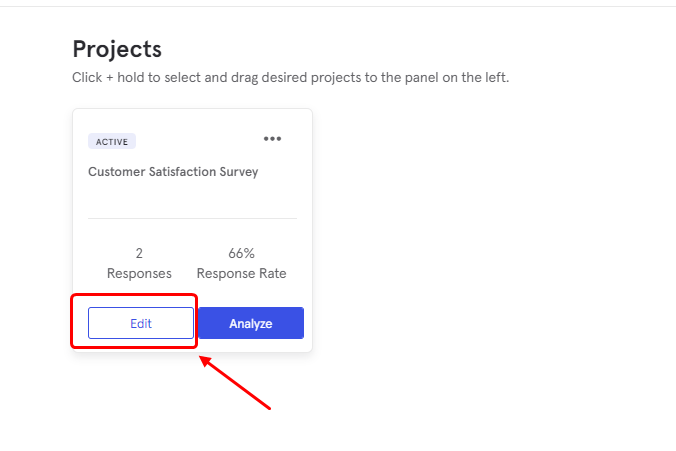Expand card options with the ••• button

click(x=272, y=139)
